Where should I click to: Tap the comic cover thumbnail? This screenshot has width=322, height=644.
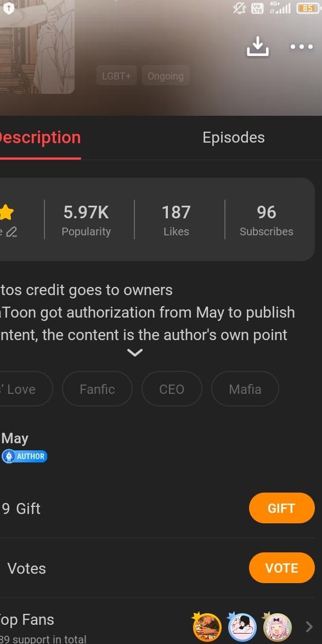(37, 47)
